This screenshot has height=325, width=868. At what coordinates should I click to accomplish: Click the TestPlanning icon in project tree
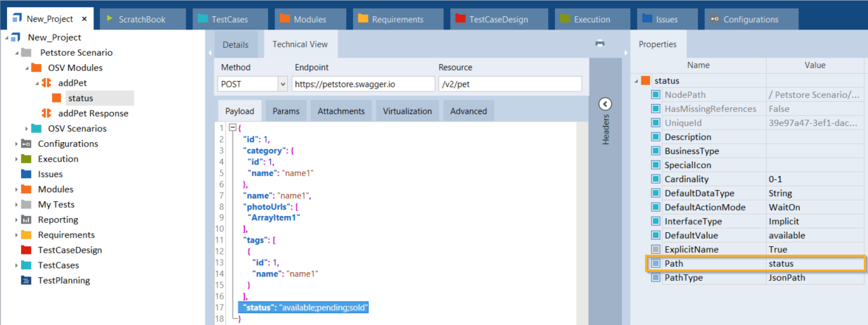pos(26,281)
